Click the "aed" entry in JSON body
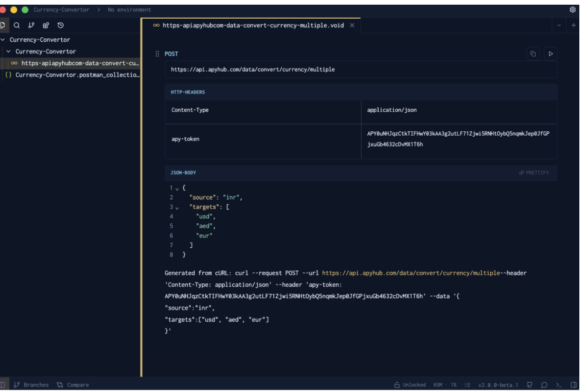The image size is (584, 392). click(x=205, y=226)
